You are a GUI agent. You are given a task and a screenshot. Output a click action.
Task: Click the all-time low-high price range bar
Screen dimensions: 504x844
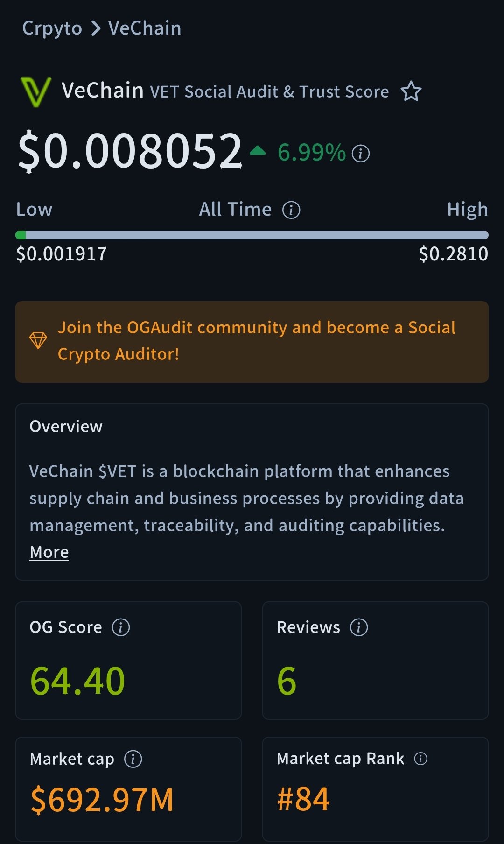252,235
